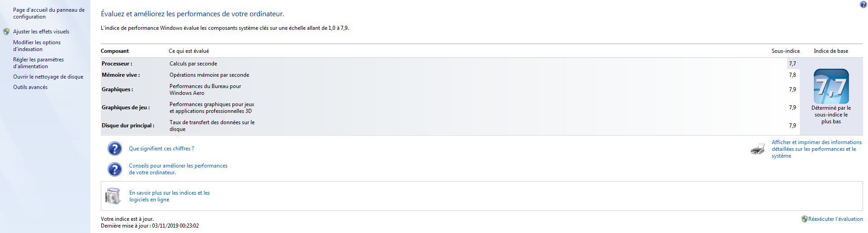The image size is (868, 233).
Task: Click the software box icon near En savoir plus
Action: (x=113, y=196)
